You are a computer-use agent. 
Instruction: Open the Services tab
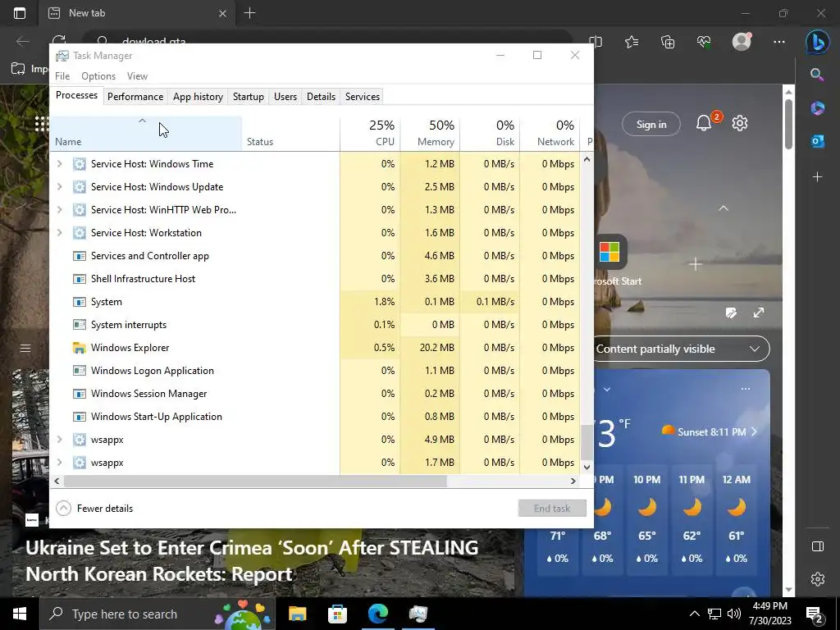click(x=362, y=97)
